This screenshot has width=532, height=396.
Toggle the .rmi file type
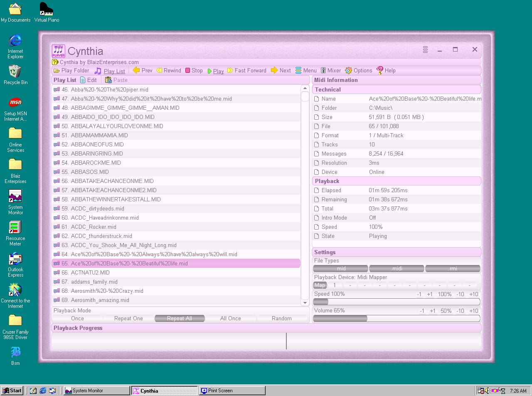(453, 269)
